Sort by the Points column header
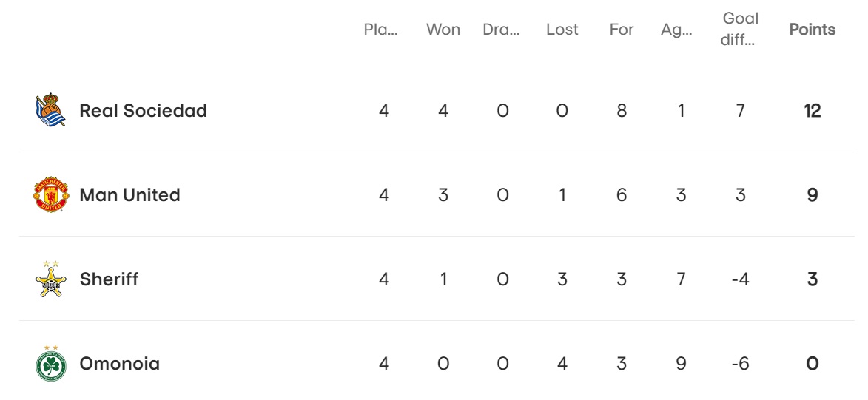Image resolution: width=868 pixels, height=400 pixels. click(x=812, y=30)
